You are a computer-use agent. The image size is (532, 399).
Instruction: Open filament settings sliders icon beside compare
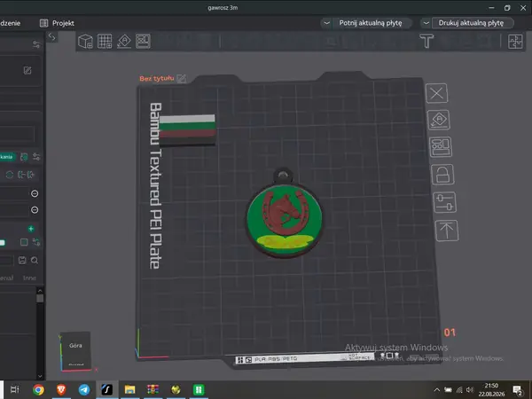[36, 157]
